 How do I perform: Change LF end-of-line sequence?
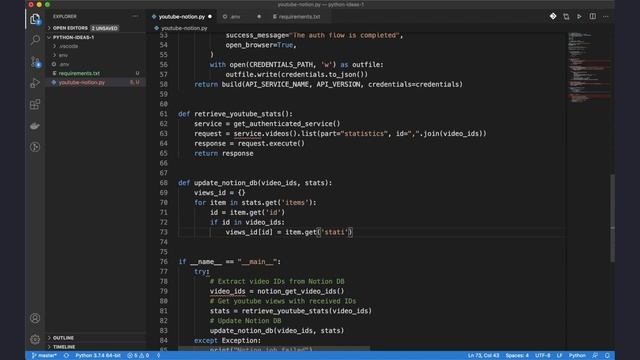click(x=559, y=356)
